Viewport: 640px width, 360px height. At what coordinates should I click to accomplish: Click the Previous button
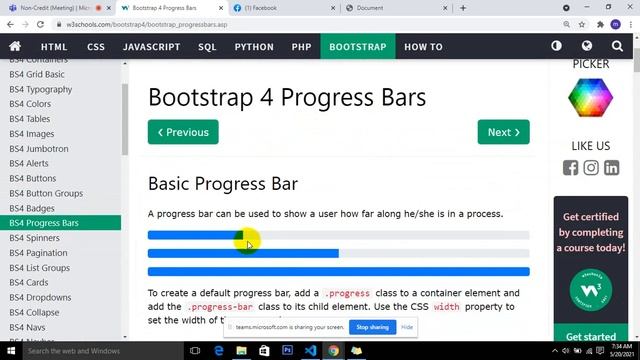click(183, 132)
